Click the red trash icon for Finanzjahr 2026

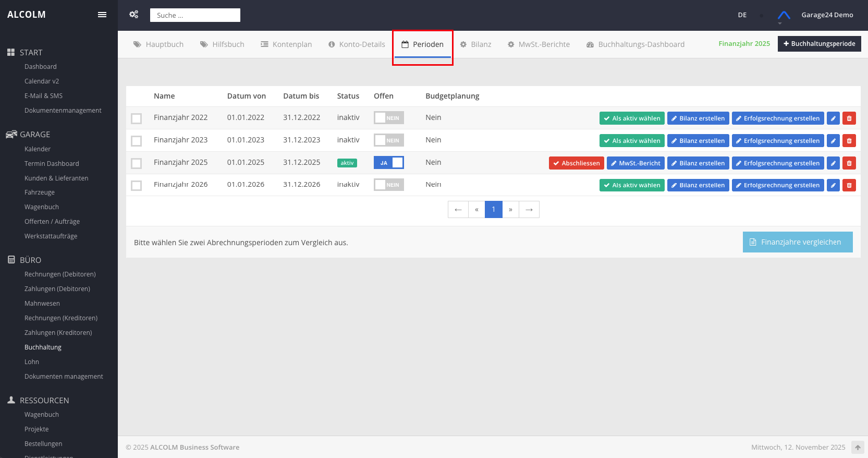[849, 185]
